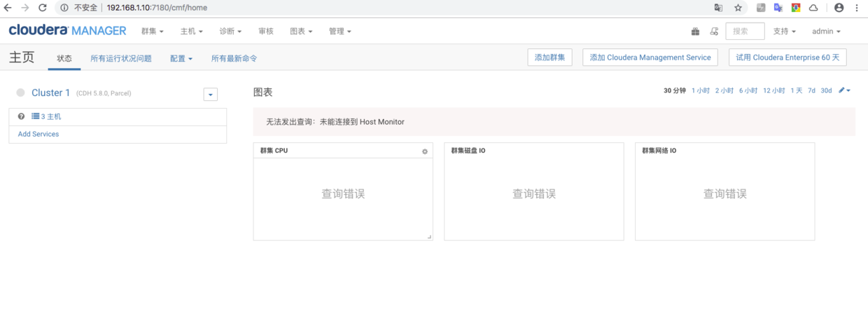Open the 支持 dropdown menu
868x316 pixels.
(x=785, y=32)
